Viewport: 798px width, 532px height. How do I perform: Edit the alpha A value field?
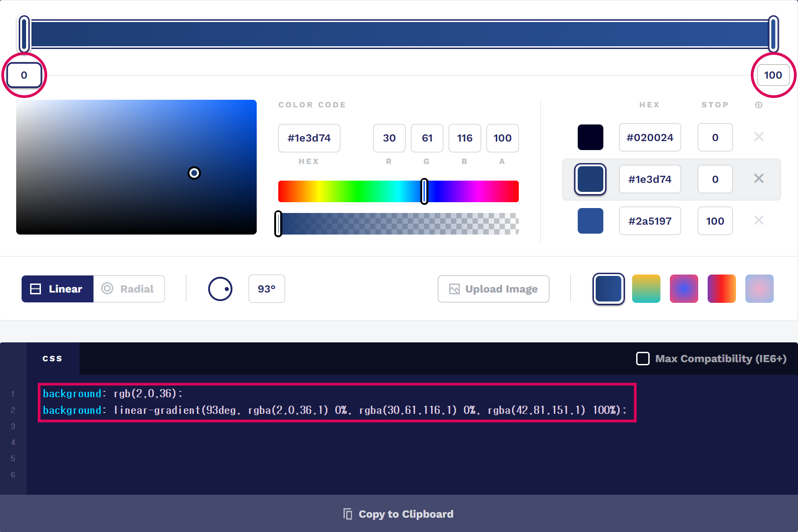[x=503, y=138]
